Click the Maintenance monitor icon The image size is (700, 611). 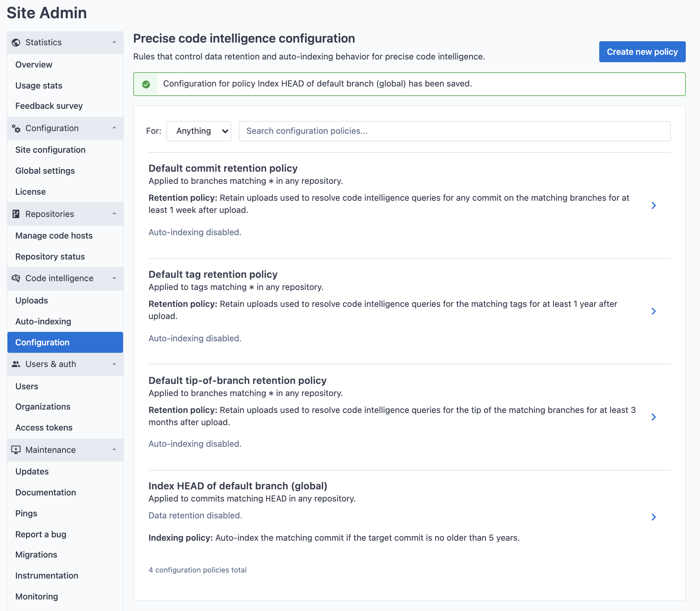[x=16, y=450]
